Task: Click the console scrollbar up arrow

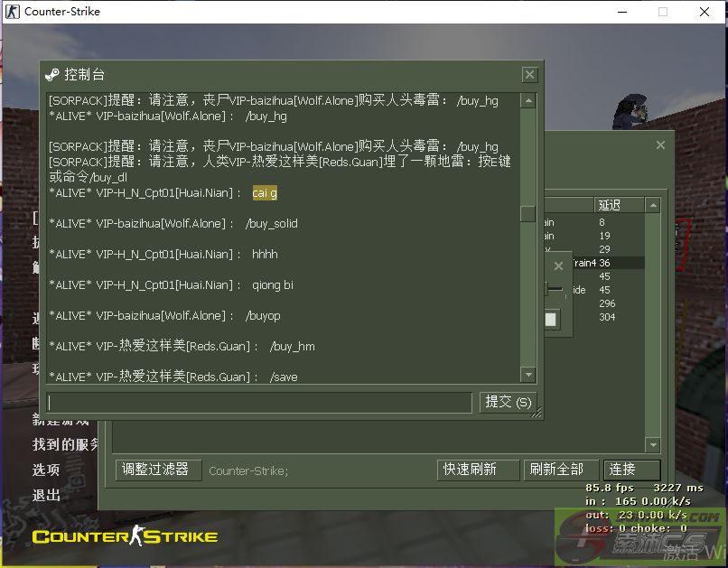Action: coord(528,100)
